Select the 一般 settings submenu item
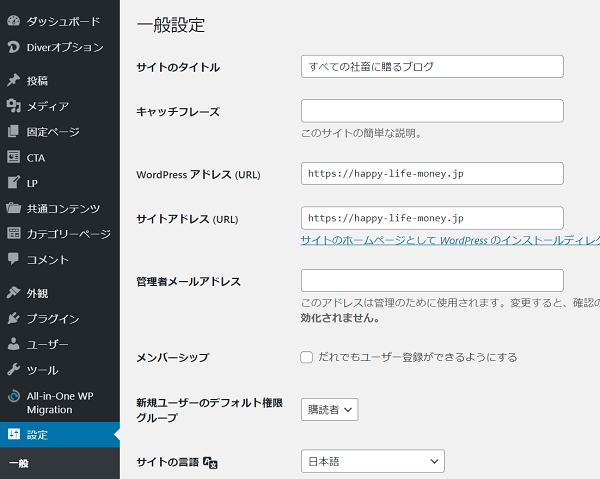Viewport: 600px width, 479px height. (19, 463)
